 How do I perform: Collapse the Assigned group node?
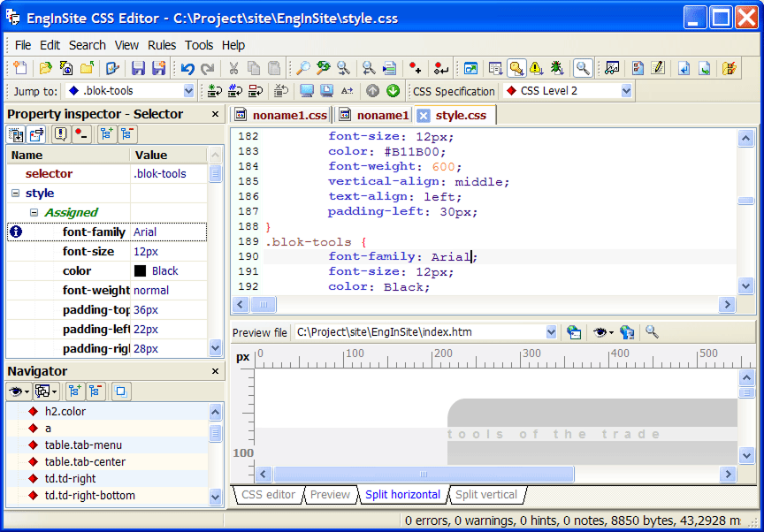click(34, 213)
